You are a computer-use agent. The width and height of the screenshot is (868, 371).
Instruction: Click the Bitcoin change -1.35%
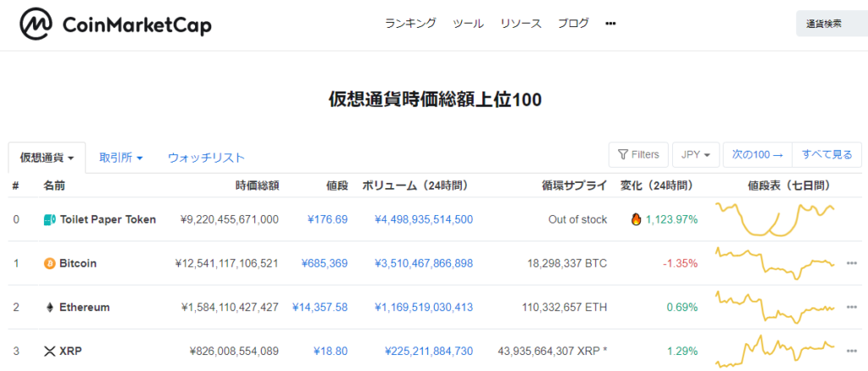click(682, 263)
